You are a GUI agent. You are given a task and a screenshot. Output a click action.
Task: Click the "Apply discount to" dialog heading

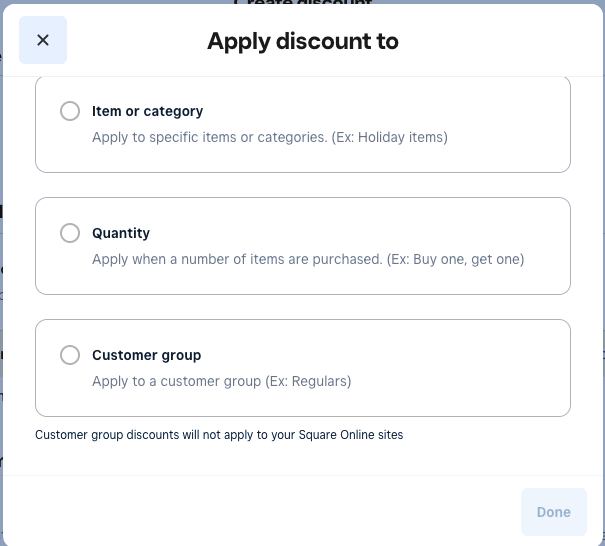click(x=302, y=41)
